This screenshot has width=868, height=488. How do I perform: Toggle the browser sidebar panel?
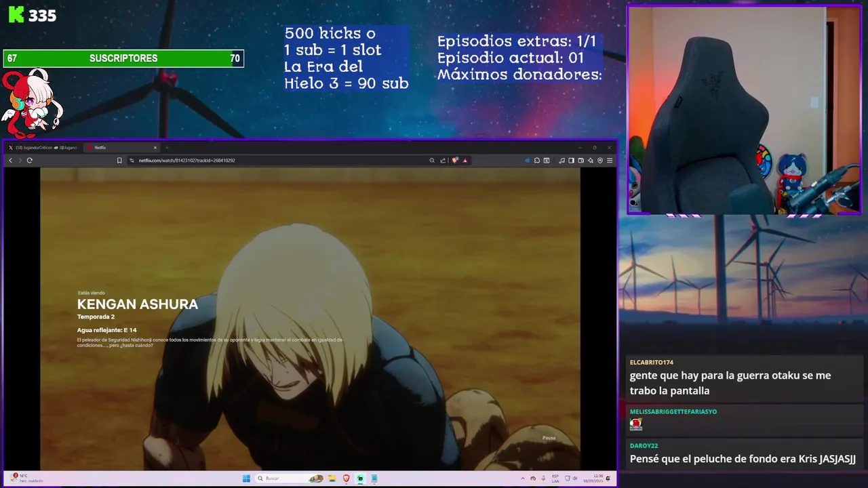571,161
